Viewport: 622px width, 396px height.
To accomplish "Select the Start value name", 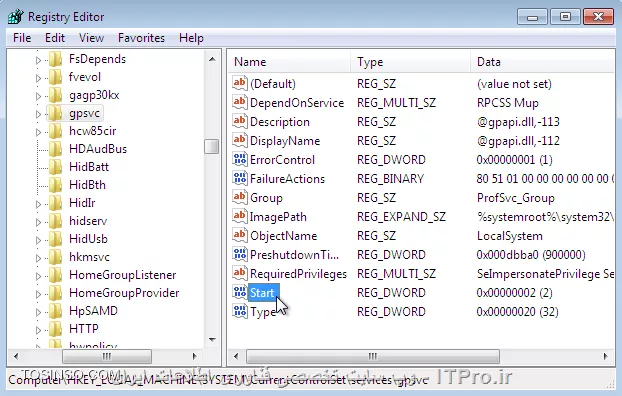I will tap(262, 293).
